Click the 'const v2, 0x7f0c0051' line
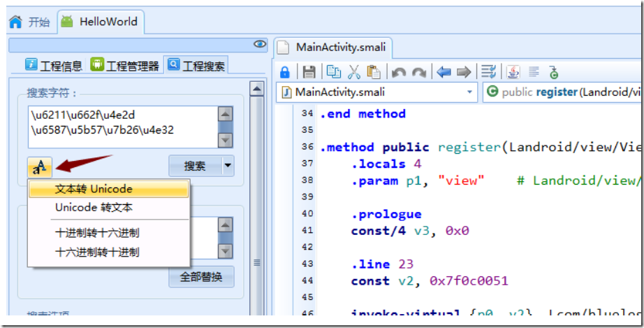The width and height of the screenshot is (644, 328). coord(430,280)
